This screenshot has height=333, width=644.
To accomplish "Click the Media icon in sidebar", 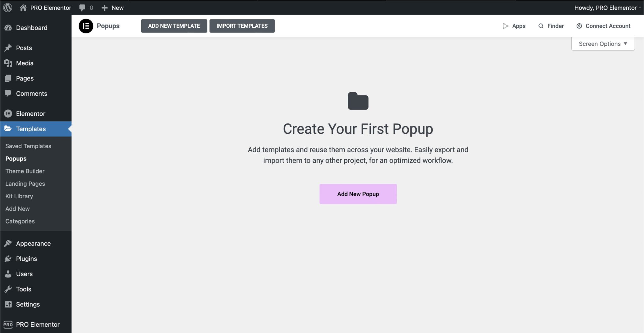I will (8, 63).
